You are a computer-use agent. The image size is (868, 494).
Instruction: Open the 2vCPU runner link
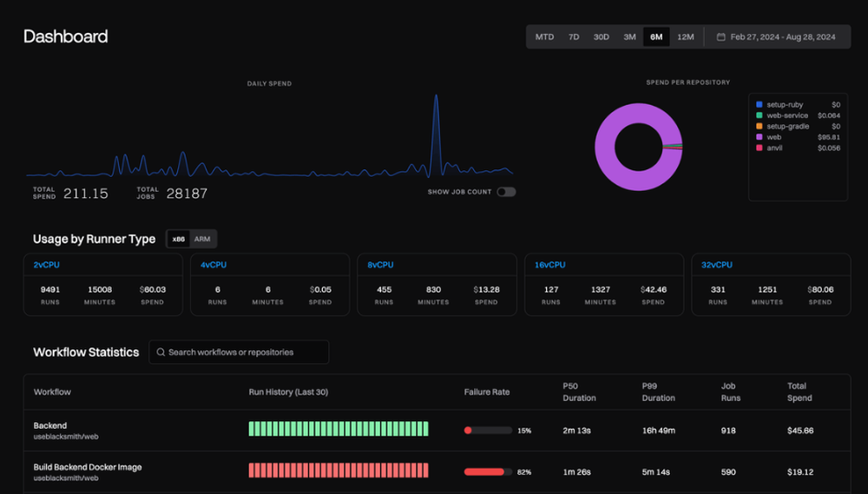click(47, 265)
